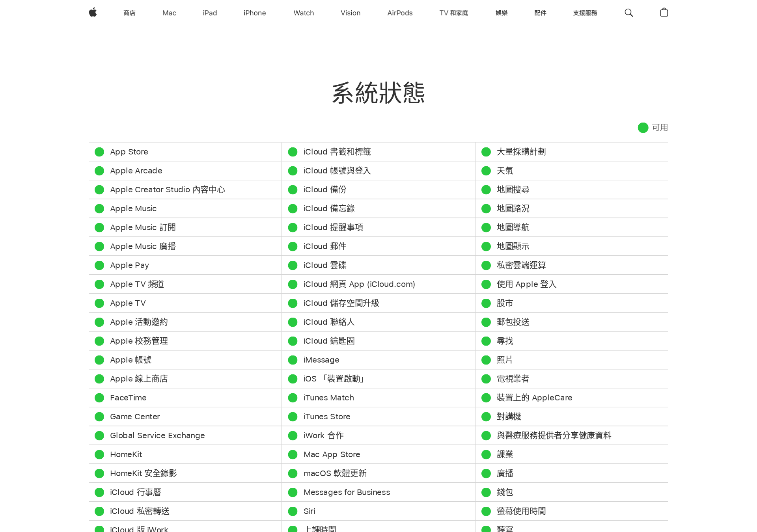The image size is (757, 532).
Task: Open the 支援服務 menu item
Action: (x=585, y=13)
